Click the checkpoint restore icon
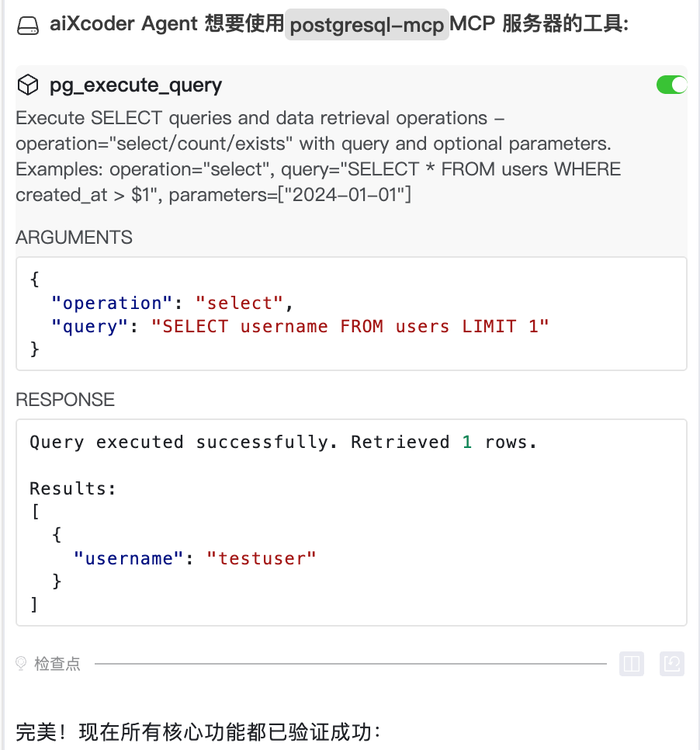The image size is (700, 750). click(671, 664)
